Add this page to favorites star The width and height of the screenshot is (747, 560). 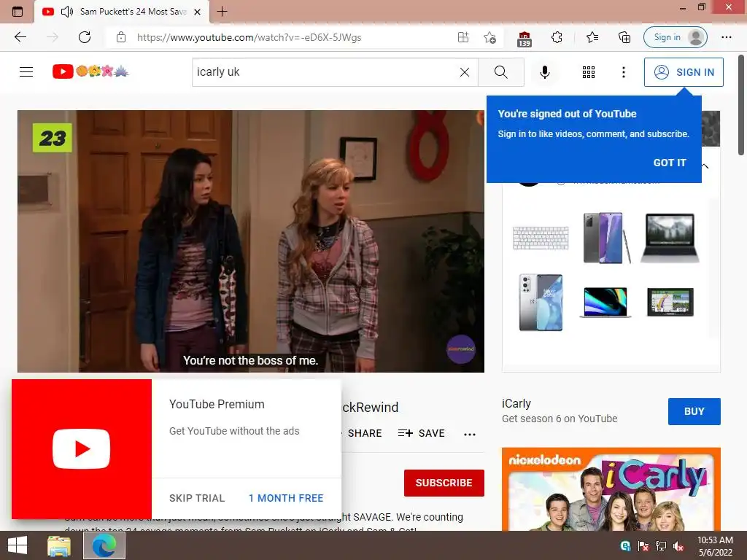[489, 37]
